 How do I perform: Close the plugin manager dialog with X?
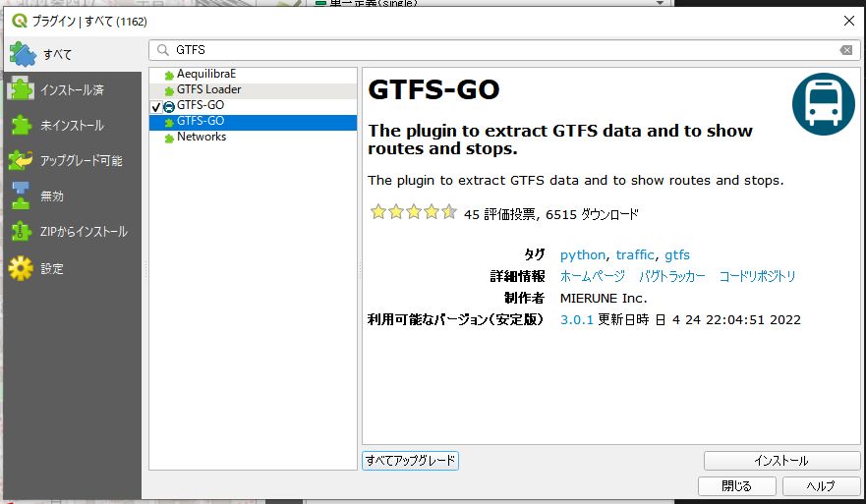pyautogui.click(x=849, y=21)
